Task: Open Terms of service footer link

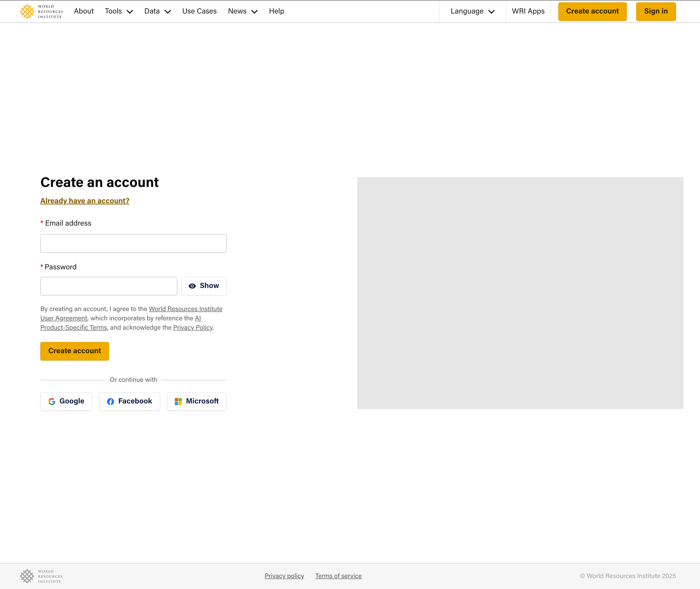Action: [338, 576]
